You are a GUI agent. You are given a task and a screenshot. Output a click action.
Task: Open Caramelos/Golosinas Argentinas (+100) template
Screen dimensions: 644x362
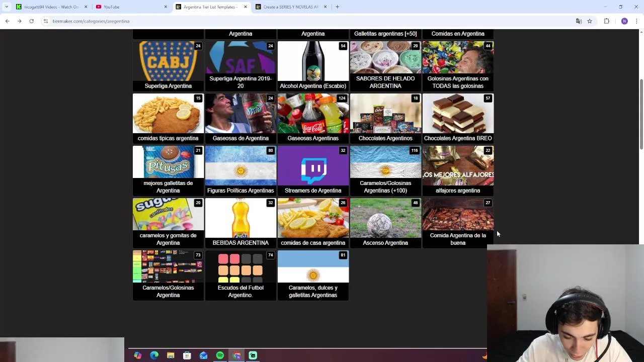pyautogui.click(x=385, y=170)
